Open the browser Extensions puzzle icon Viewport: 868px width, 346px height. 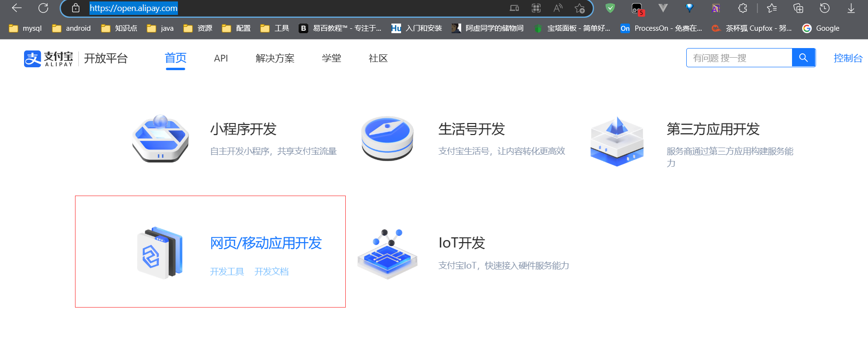click(x=742, y=8)
